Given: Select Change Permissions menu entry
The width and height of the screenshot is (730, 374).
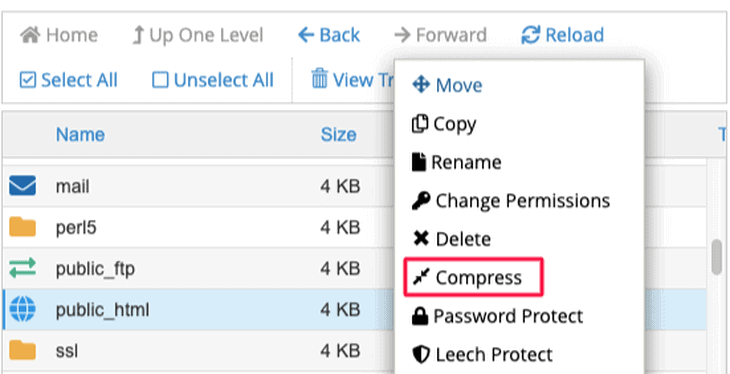Looking at the screenshot, I should tap(511, 201).
